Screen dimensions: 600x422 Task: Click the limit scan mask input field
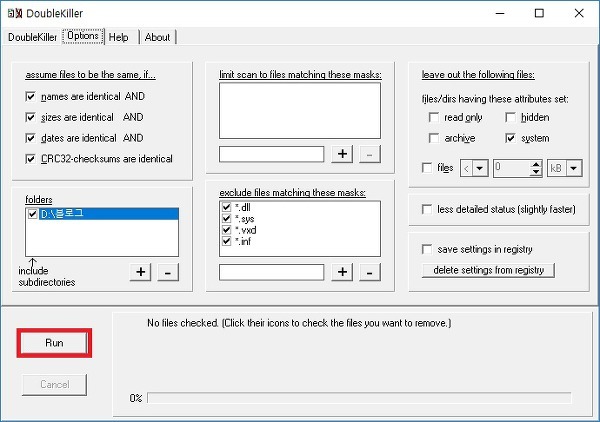[x=271, y=154]
